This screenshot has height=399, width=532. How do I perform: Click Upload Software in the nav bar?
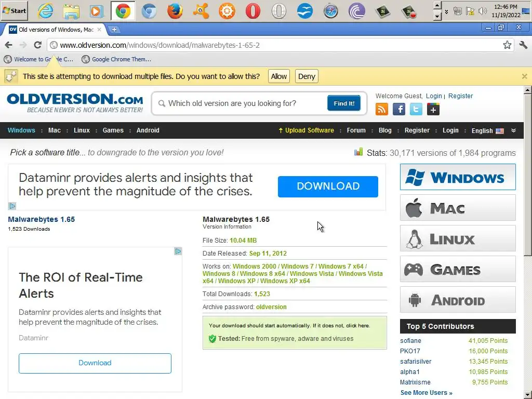[306, 130]
